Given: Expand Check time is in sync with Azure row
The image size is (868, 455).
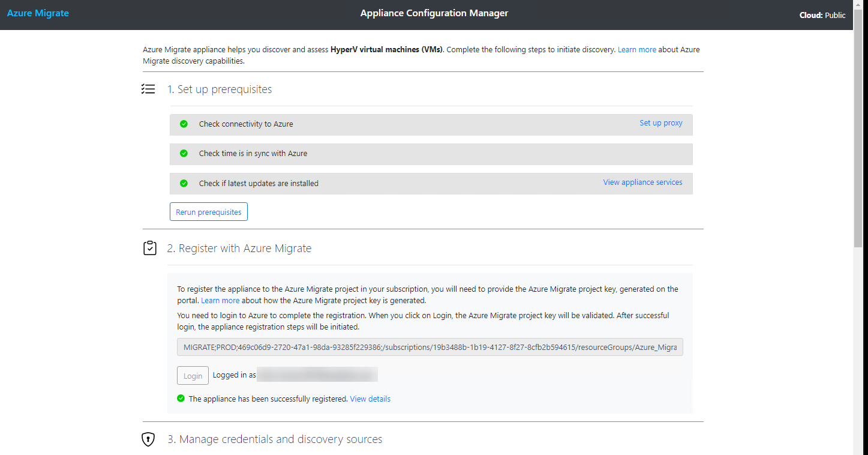Looking at the screenshot, I should (431, 154).
